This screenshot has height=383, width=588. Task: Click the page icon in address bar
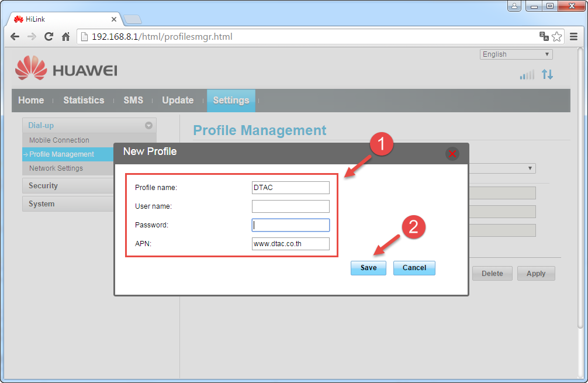pos(84,36)
